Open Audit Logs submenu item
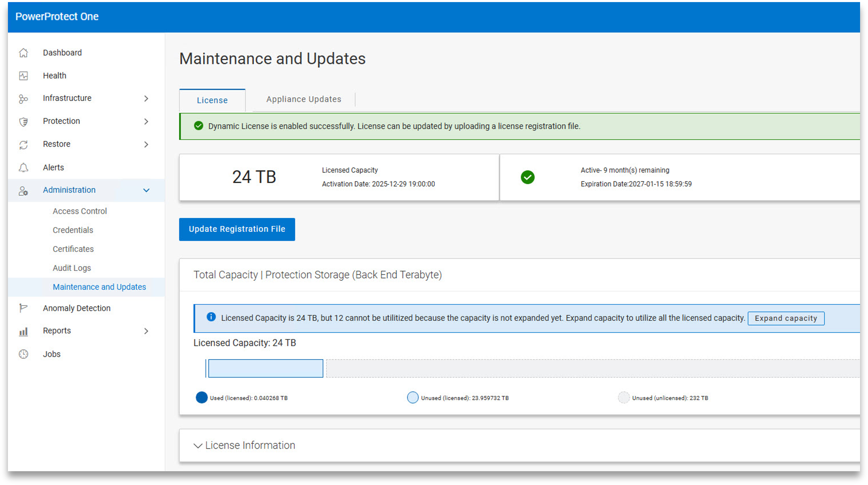This screenshot has width=868, height=485. tap(71, 268)
